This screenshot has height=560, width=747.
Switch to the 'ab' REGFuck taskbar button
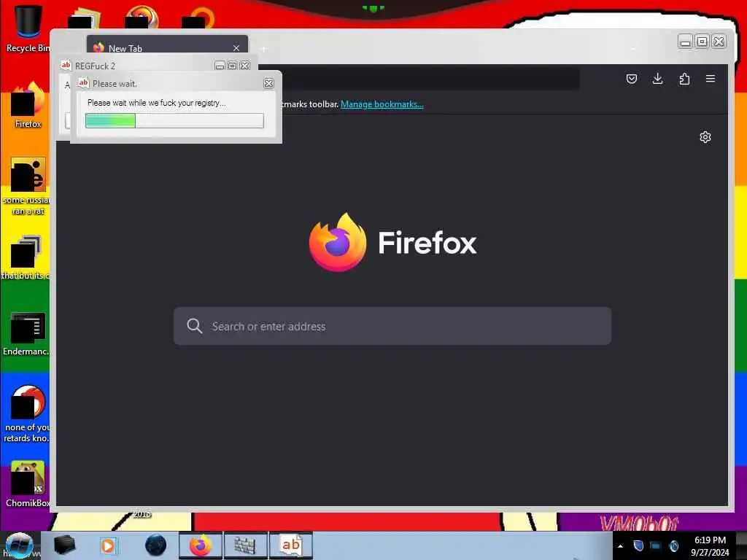[x=290, y=545]
